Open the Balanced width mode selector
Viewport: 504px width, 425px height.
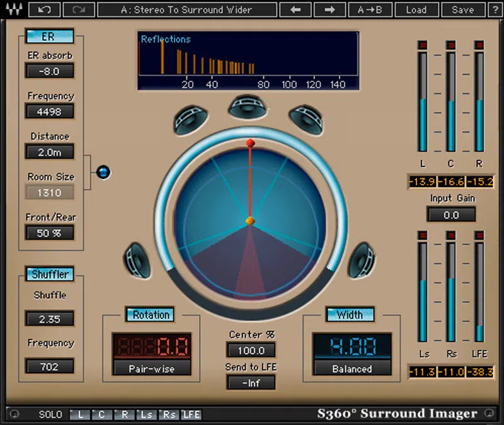coord(352,370)
